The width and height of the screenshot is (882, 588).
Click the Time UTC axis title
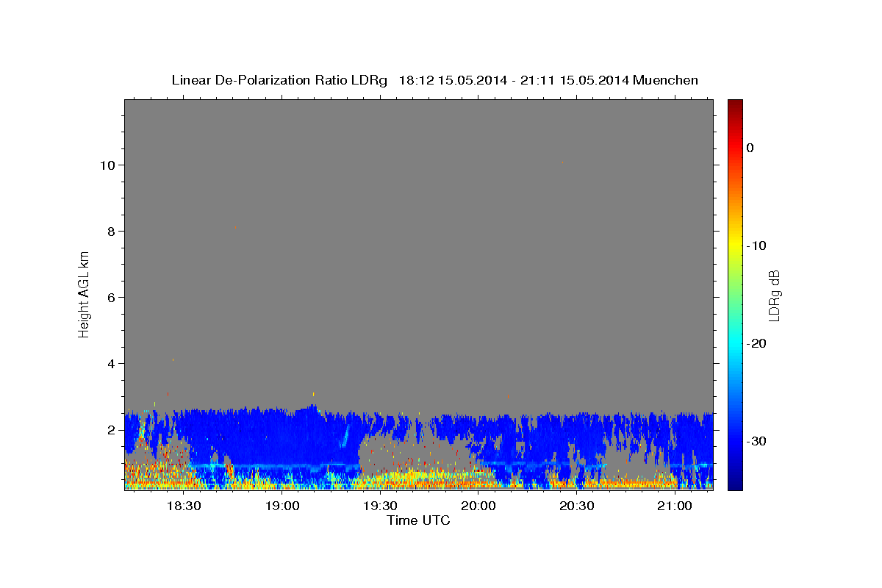[x=418, y=520]
